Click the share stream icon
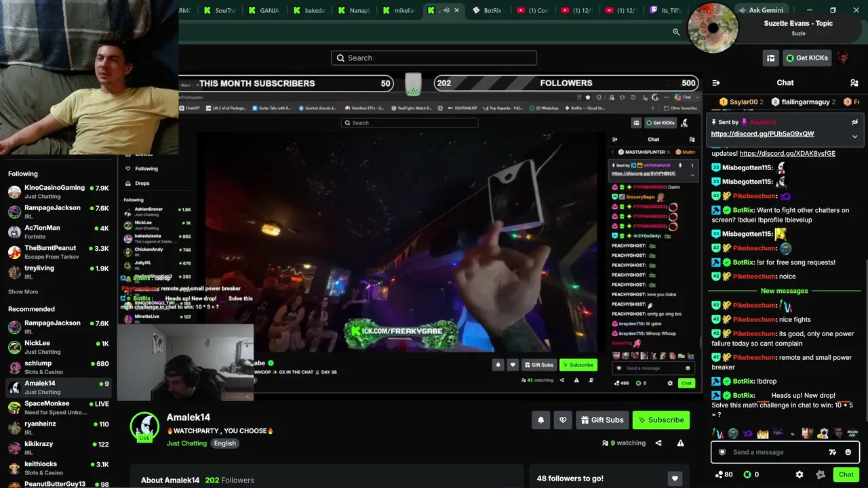 coord(658,443)
